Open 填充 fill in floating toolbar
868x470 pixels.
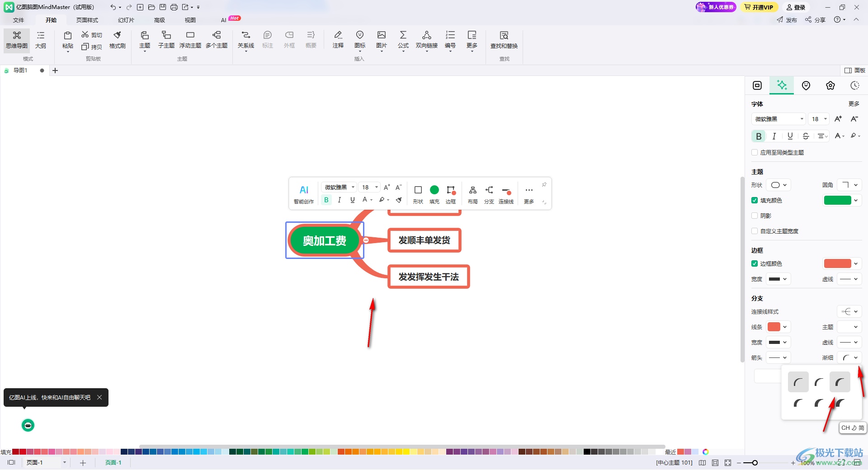coord(434,194)
